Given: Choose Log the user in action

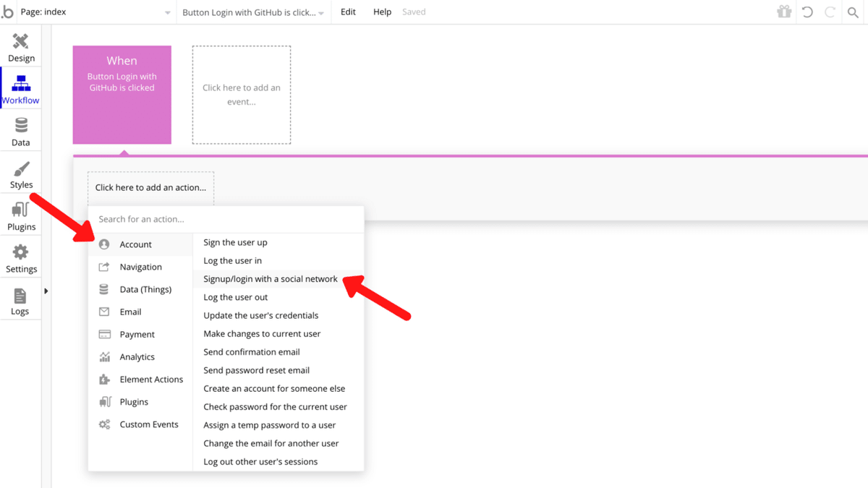Looking at the screenshot, I should (278, 260).
